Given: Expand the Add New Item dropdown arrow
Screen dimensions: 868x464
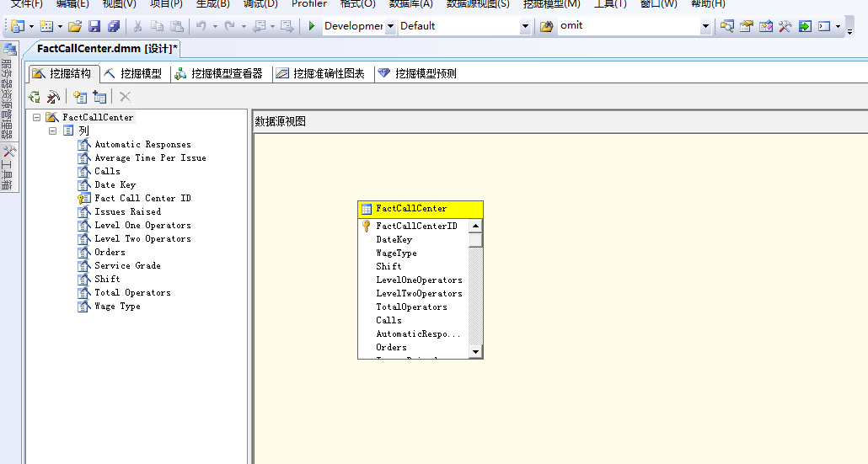Looking at the screenshot, I should click(x=60, y=26).
